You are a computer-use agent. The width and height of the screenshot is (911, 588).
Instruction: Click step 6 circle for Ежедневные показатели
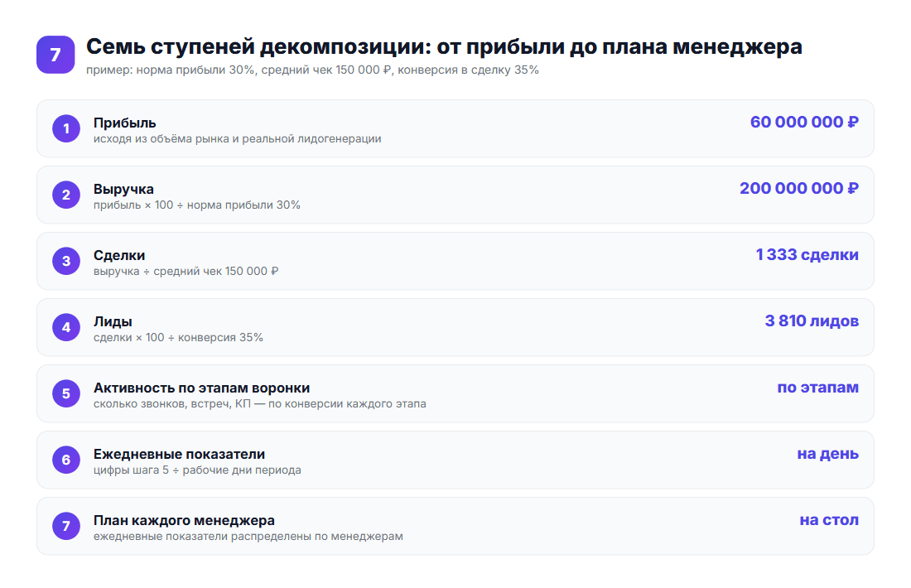[66, 460]
